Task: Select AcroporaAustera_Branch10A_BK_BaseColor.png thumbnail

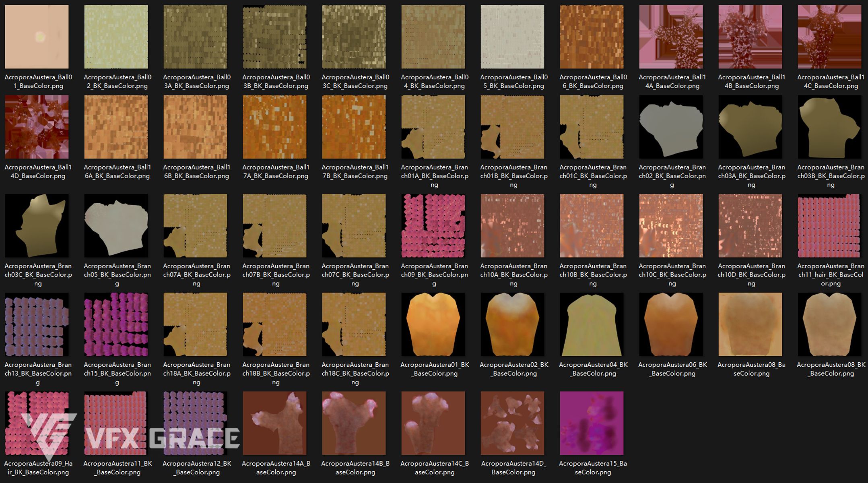Action: pos(512,225)
